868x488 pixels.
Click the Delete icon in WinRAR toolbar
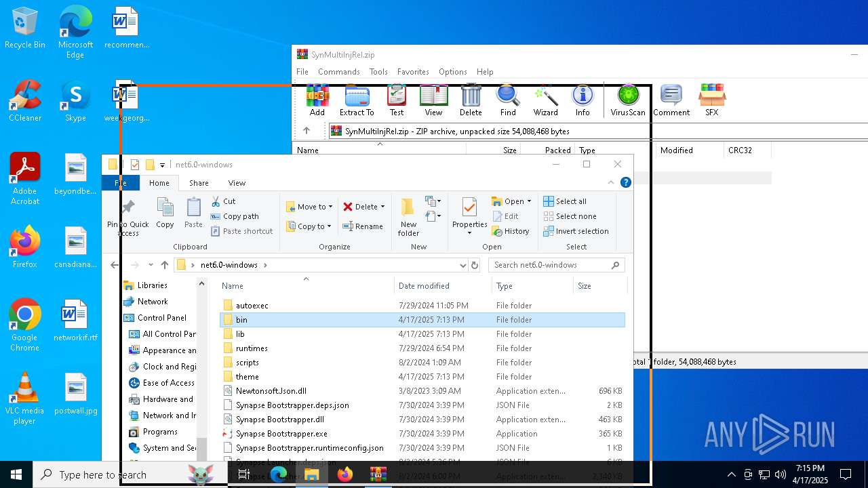pyautogui.click(x=471, y=100)
